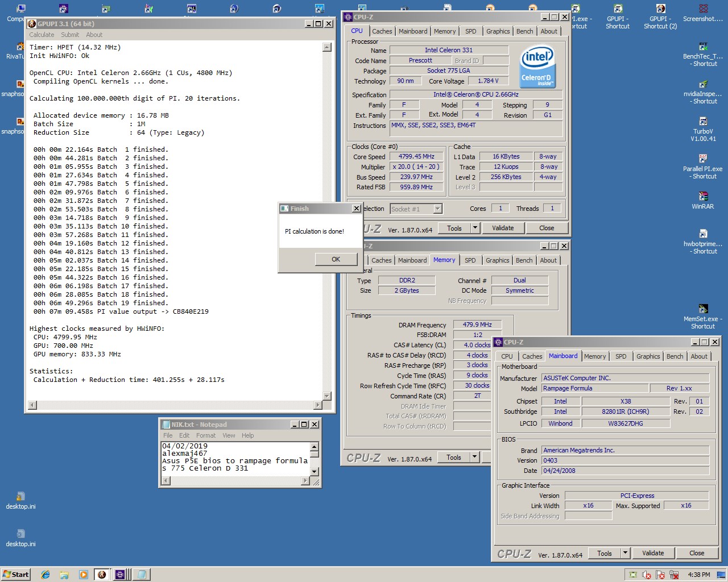The height and width of the screenshot is (582, 728).
Task: Expand Tools dropdown arrow in Memory CPU-Z window
Action: click(474, 458)
